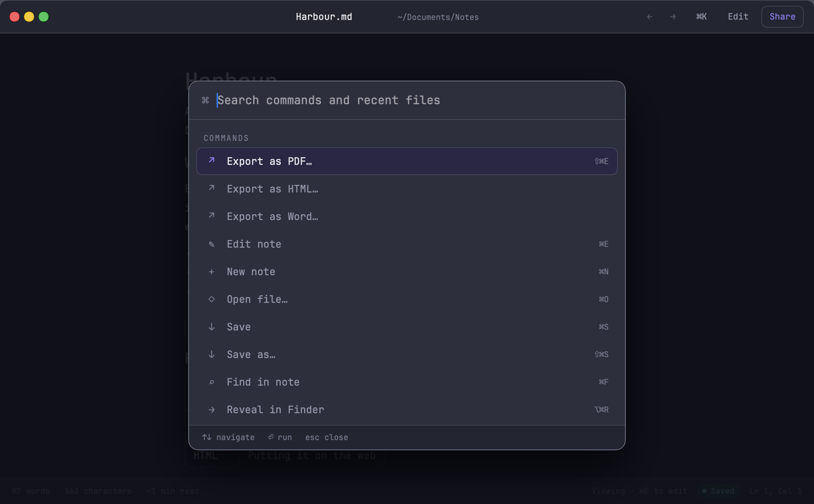814x504 pixels.
Task: Click the ⌘F shortcut hint on Find in note
Action: 604,382
